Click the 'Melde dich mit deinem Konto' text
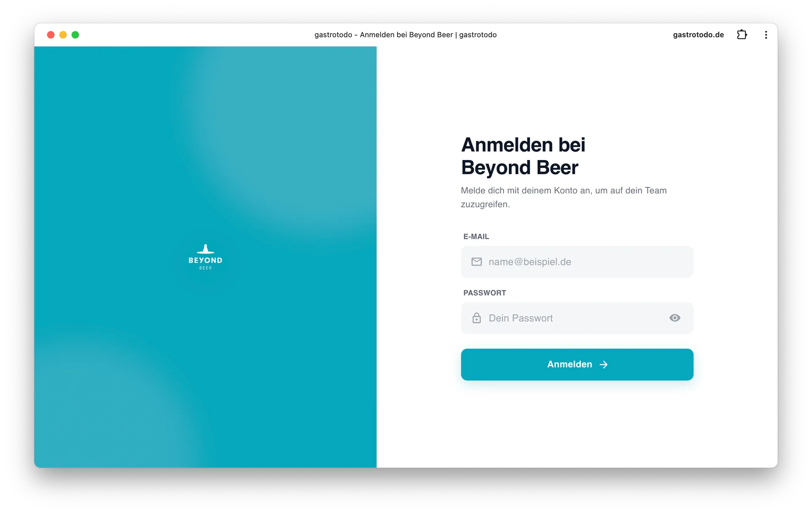Screen dimensions: 812x513 click(x=564, y=197)
